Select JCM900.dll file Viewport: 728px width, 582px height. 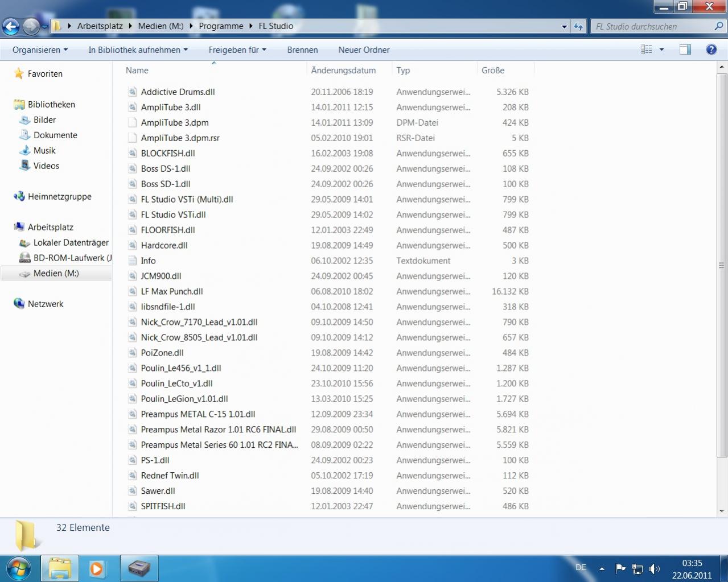click(161, 276)
